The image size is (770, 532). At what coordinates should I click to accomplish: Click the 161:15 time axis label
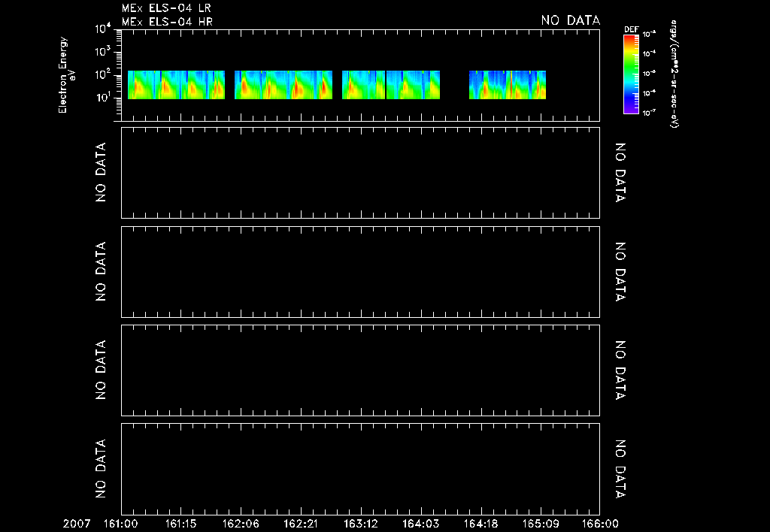pos(180,524)
